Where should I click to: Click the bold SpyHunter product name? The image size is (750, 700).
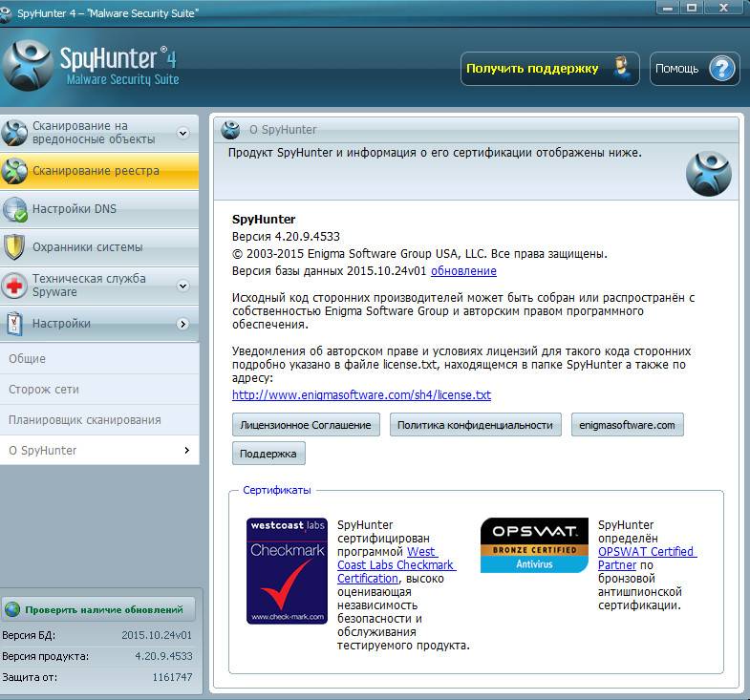pos(264,219)
